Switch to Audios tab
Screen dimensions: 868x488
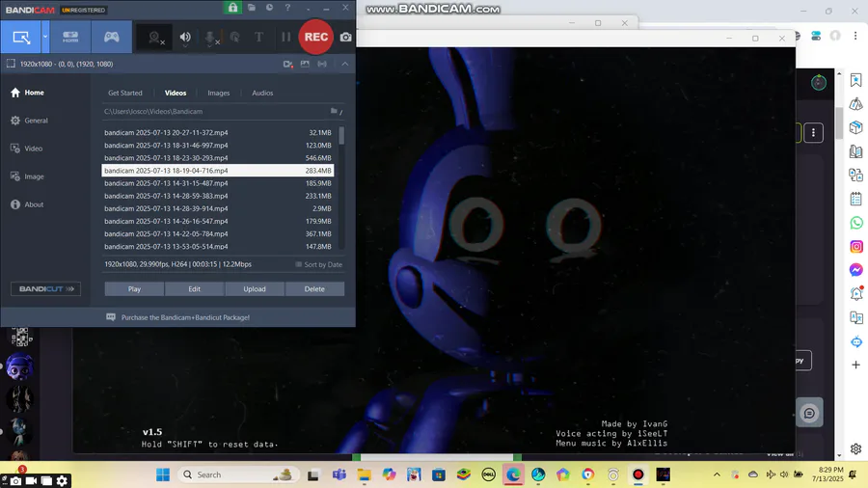tap(262, 93)
